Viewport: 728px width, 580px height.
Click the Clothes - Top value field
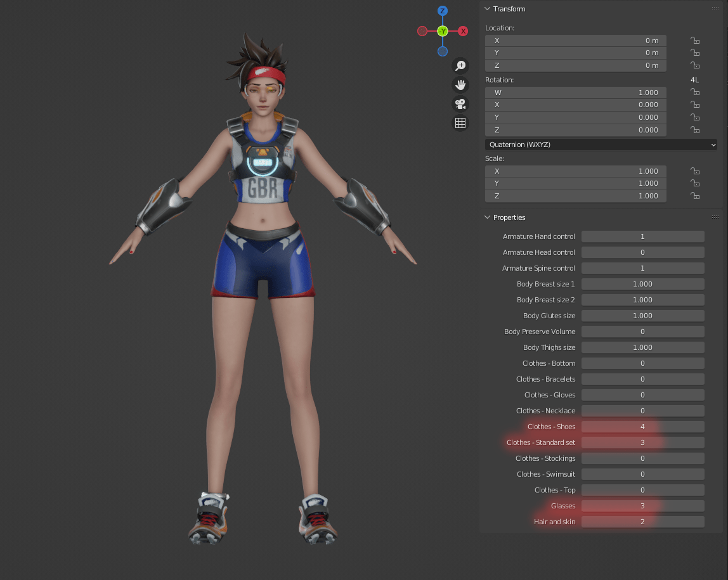tap(642, 490)
